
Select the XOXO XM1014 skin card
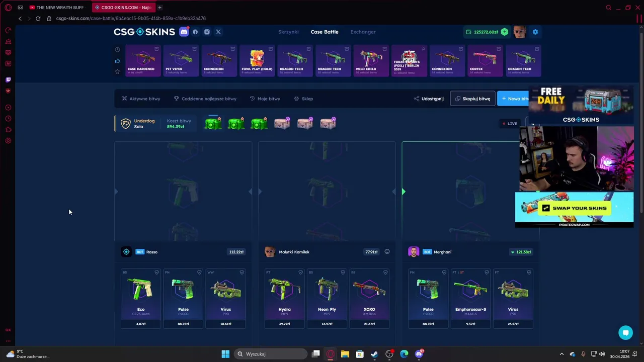click(x=369, y=298)
